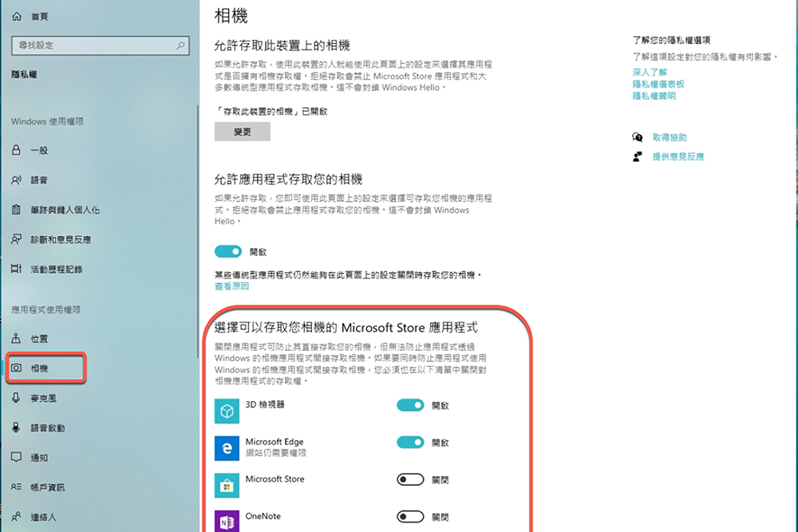
Task: Click the 連絡人 contacts icon
Action: pos(15,514)
